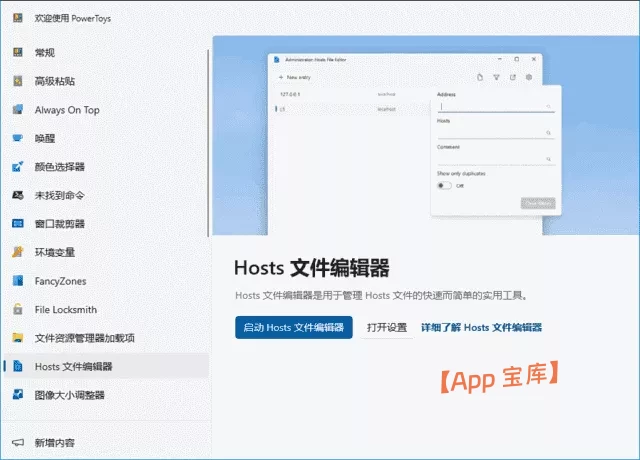Click the 高级粘贴 Advanced Paste icon
This screenshot has height=460, width=640.
[x=18, y=81]
